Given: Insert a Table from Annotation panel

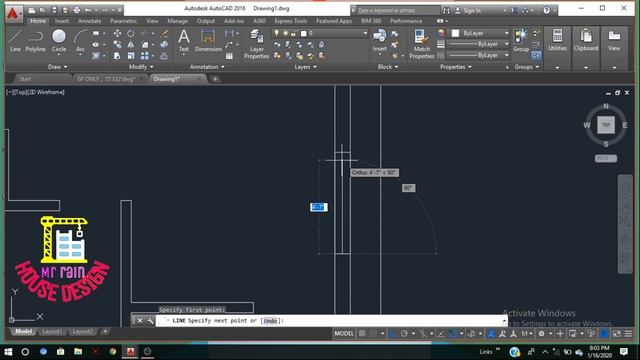Looking at the screenshot, I should coord(229,56).
